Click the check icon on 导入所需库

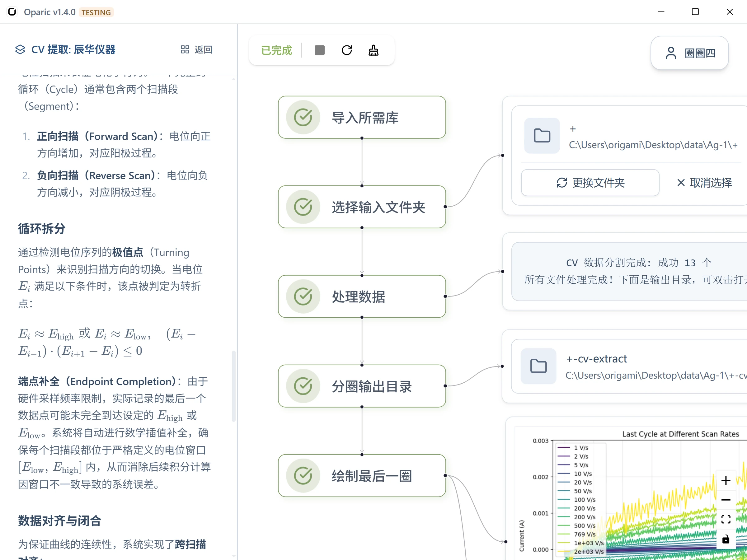(x=303, y=118)
